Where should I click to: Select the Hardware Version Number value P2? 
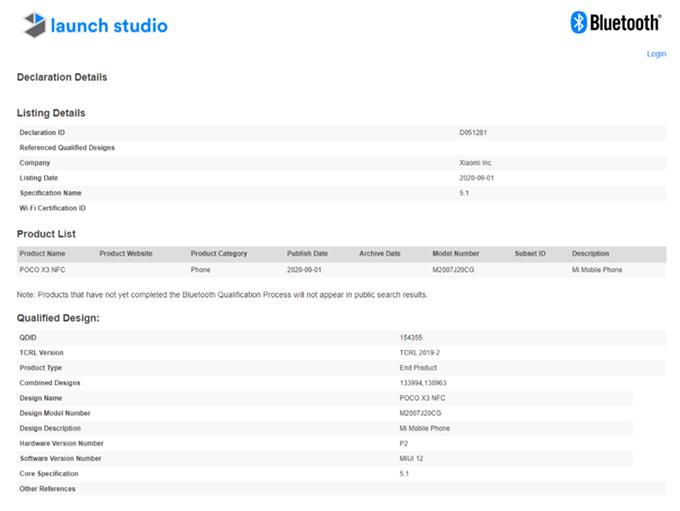tap(403, 443)
